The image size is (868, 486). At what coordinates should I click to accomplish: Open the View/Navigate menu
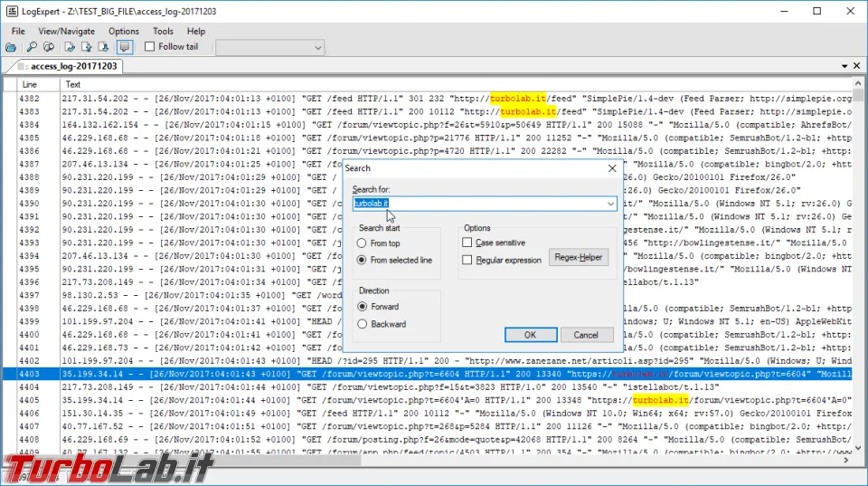point(66,31)
